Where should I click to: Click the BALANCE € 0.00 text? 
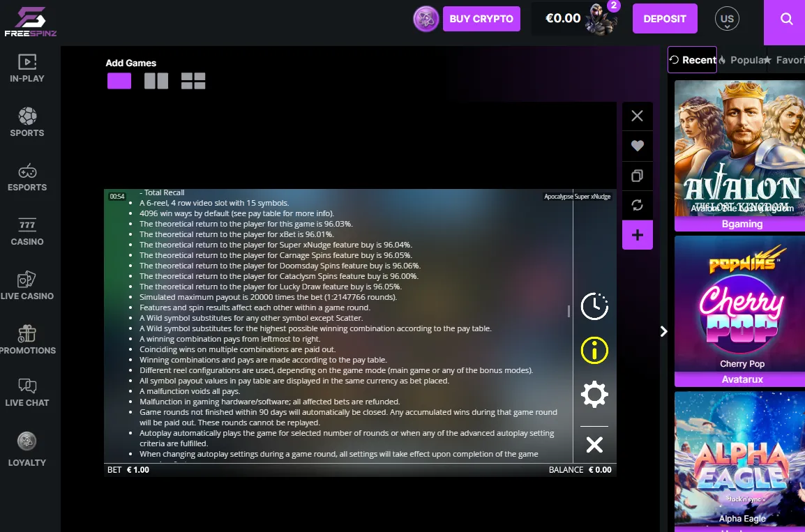pos(580,469)
